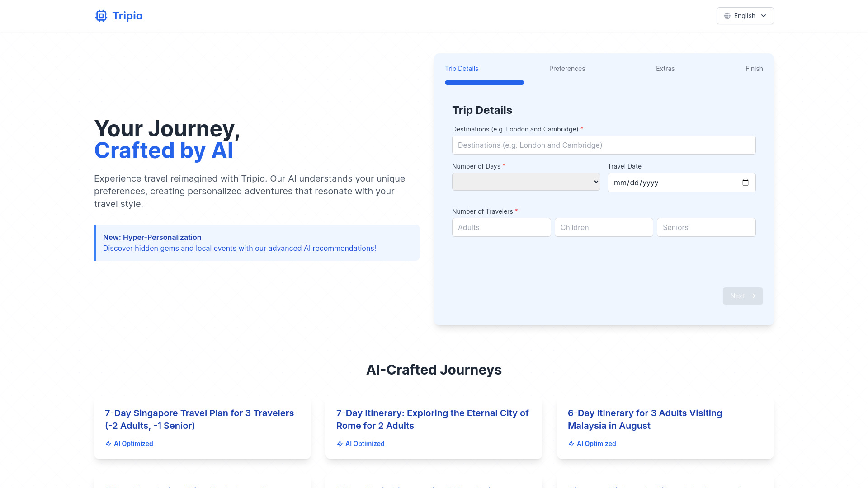
Task: Switch to the Extras tab
Action: [665, 69]
